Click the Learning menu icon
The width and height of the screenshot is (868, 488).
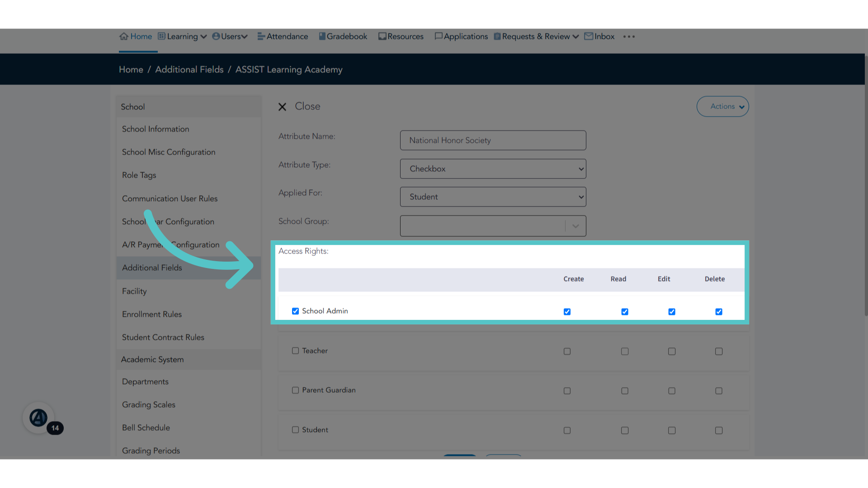pos(161,36)
